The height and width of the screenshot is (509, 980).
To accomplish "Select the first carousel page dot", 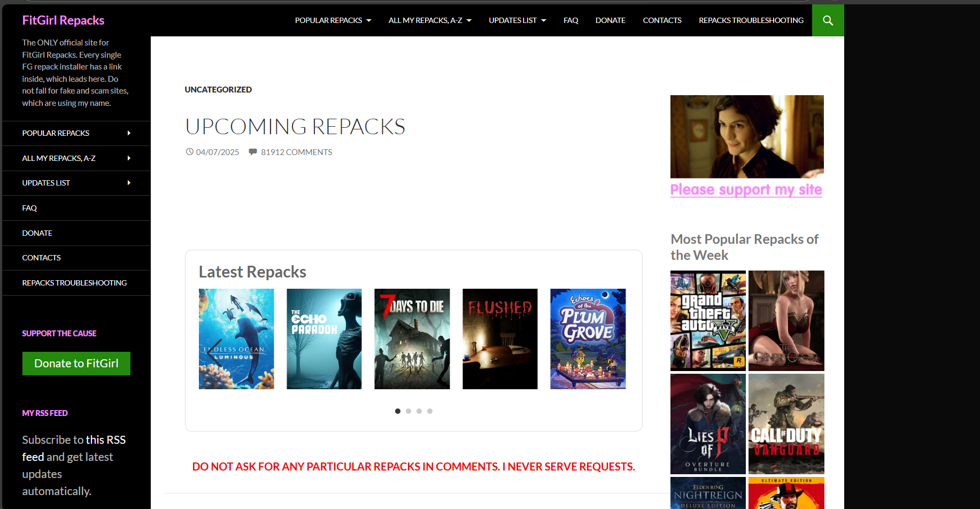I will coord(398,411).
